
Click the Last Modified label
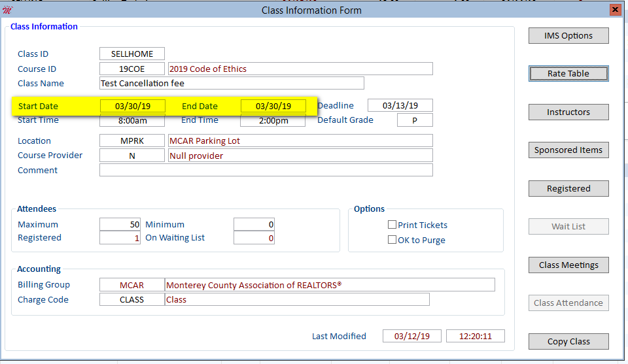[339, 336]
